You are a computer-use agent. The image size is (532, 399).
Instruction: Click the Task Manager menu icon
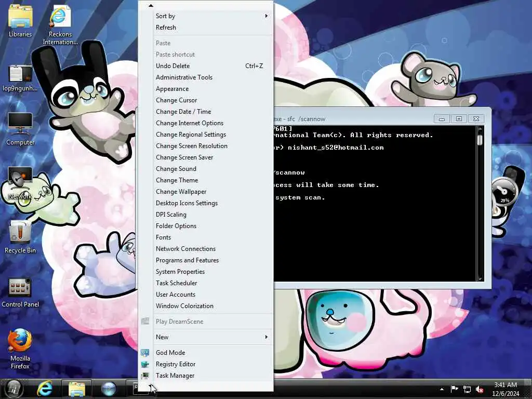(145, 376)
